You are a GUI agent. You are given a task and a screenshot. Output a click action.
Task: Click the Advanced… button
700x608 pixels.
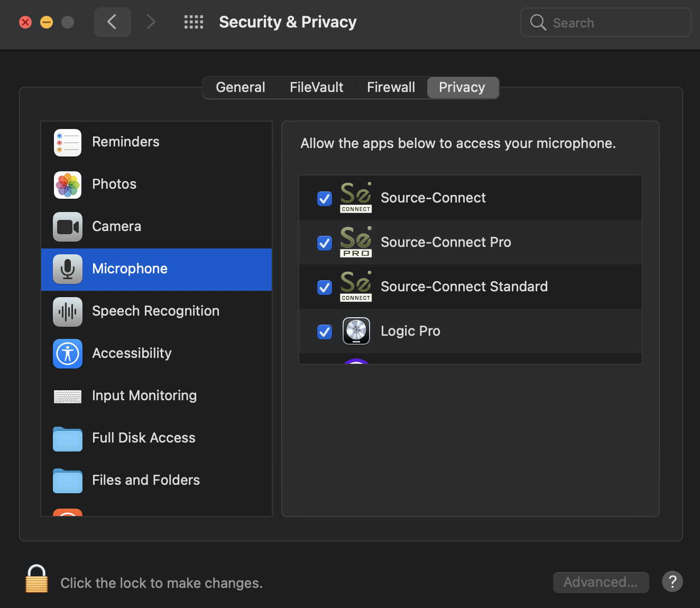pos(601,582)
